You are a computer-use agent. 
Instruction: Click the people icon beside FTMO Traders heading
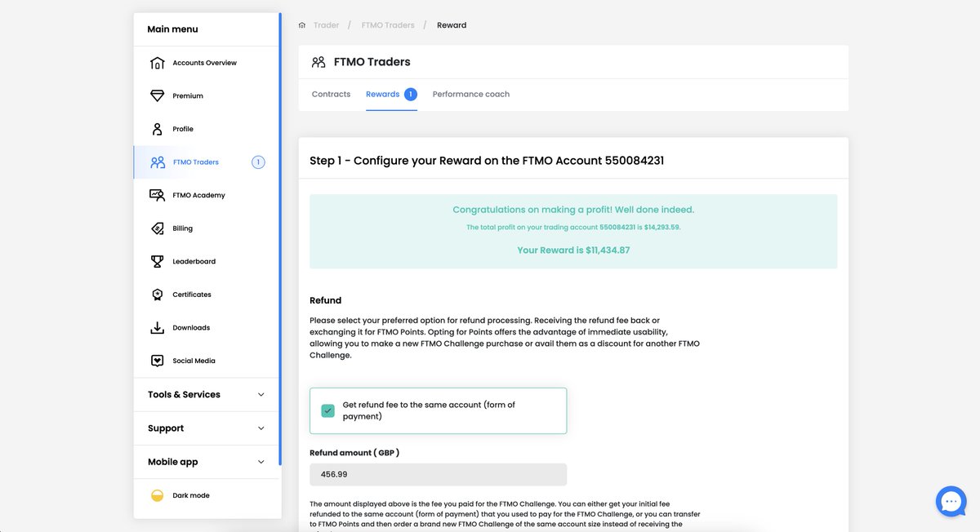point(318,62)
